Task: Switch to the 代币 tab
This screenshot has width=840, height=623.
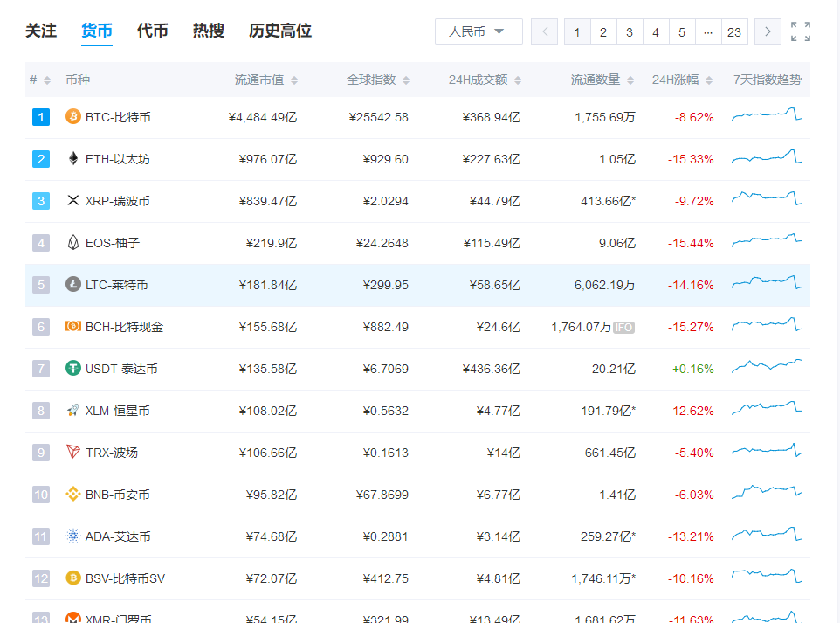Action: (x=153, y=31)
